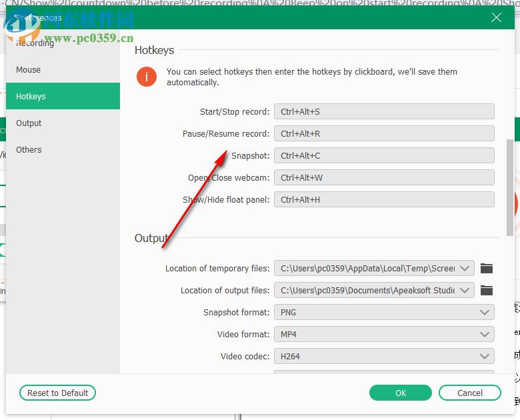Select the Hotkeys sidebar tab

tap(63, 96)
